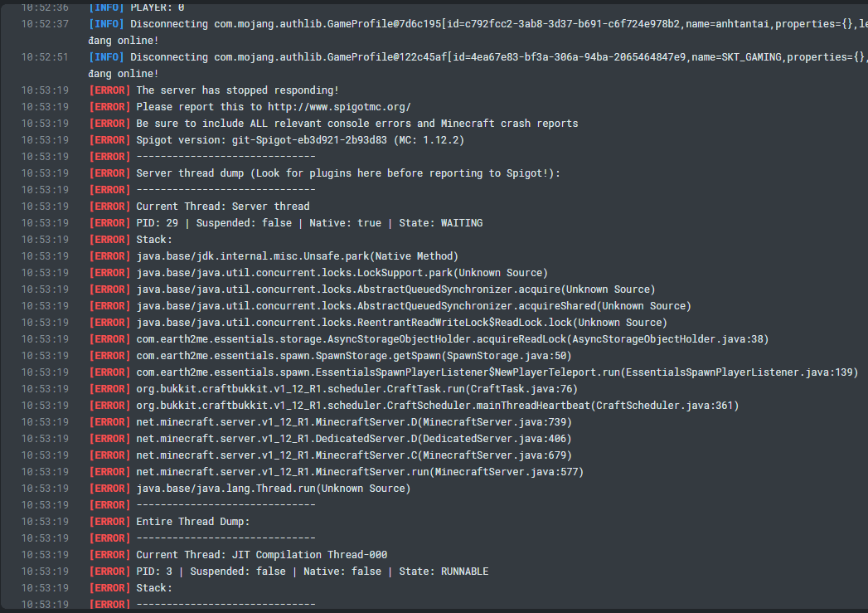868x613 pixels.
Task: Click the 'State: RUNNABLE' thread status line
Action: pyautogui.click(x=312, y=572)
